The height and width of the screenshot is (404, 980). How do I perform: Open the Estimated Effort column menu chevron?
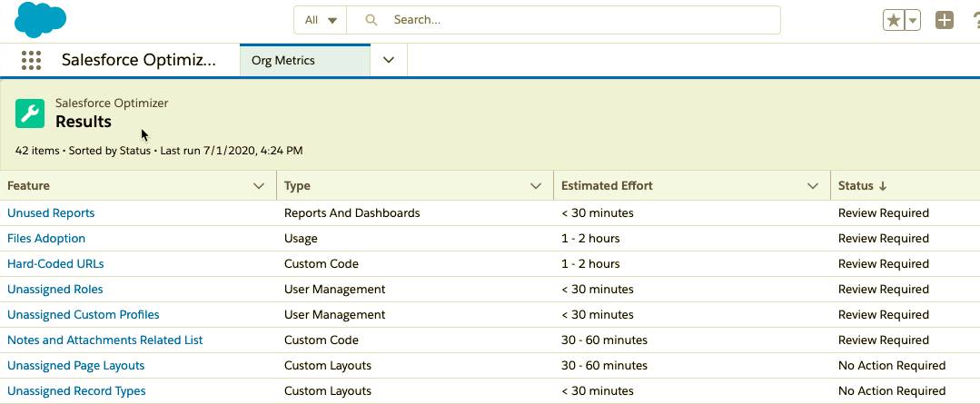pyautogui.click(x=813, y=186)
